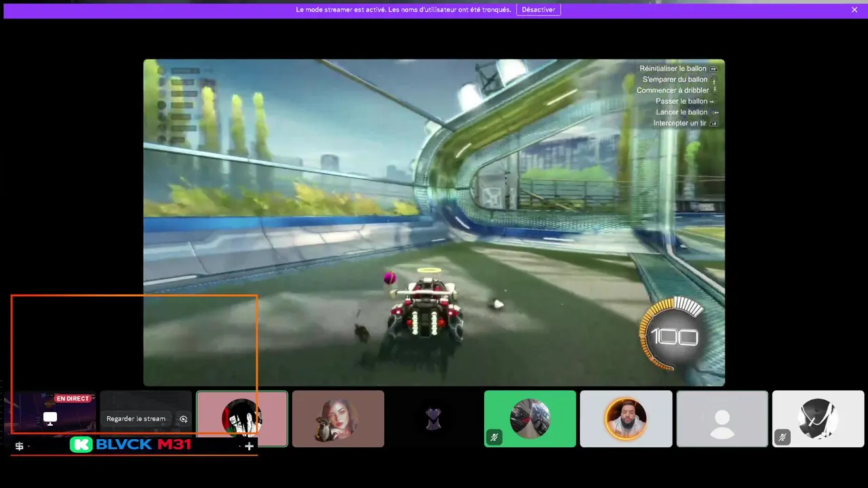Viewport: 868px width, 488px height.
Task: Select the EN DIRECT stream tile
Action: click(50, 419)
